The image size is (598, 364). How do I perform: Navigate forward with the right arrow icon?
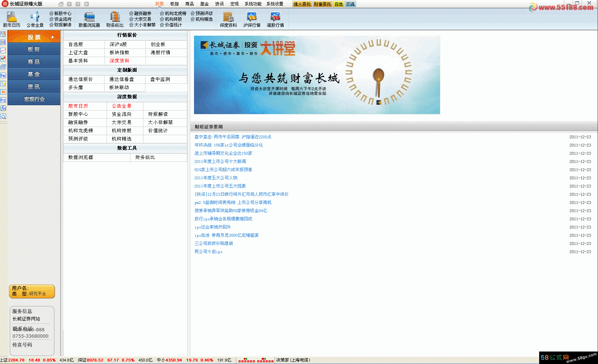tap(78, 4)
